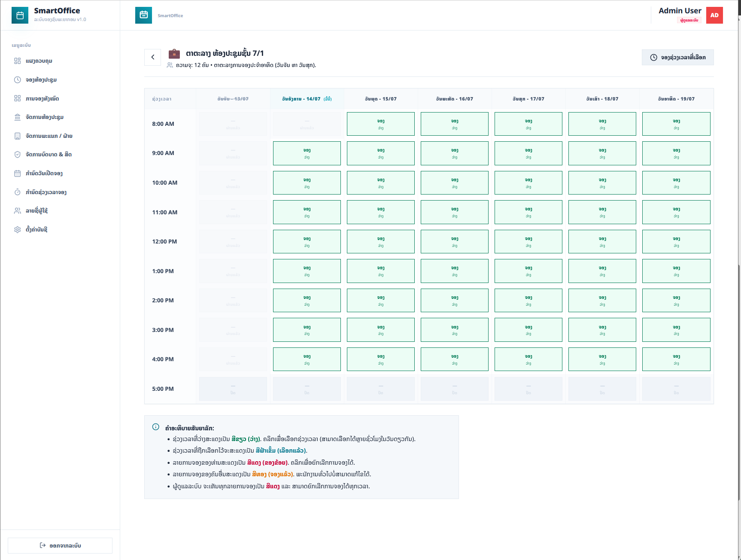Screen dimensions: 741x560
Task: Open the ຈັດການພະແນກ / ຝ່າຍ menu item
Action: 60,136
